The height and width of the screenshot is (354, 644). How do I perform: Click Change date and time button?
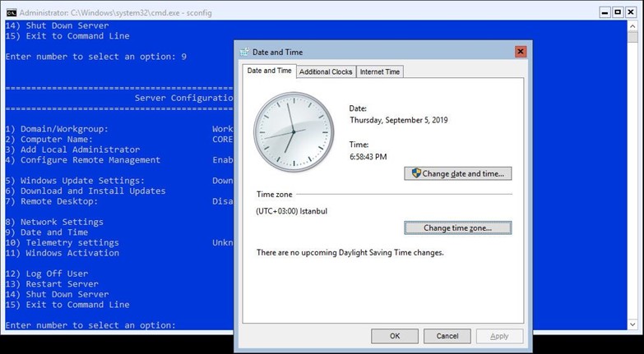tap(458, 173)
